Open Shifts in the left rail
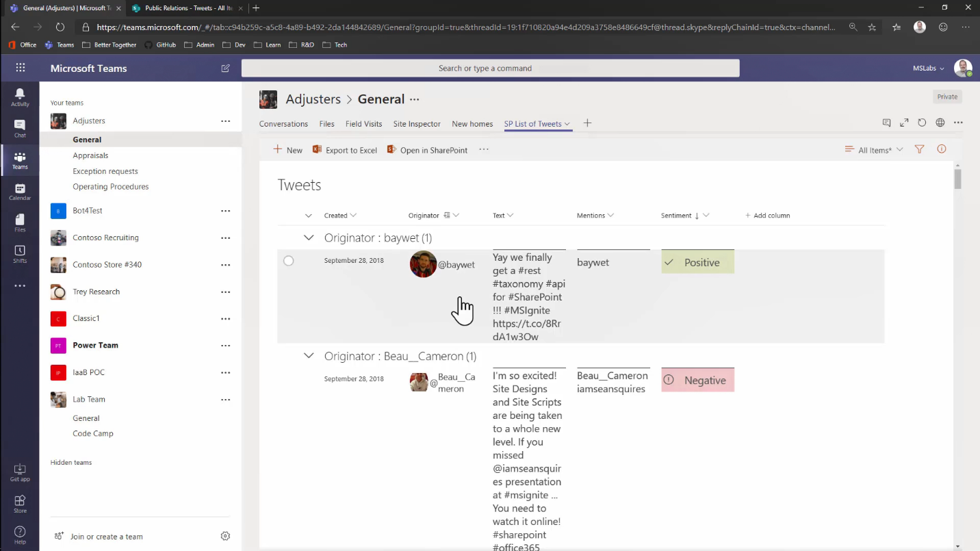The width and height of the screenshot is (980, 551). (20, 254)
